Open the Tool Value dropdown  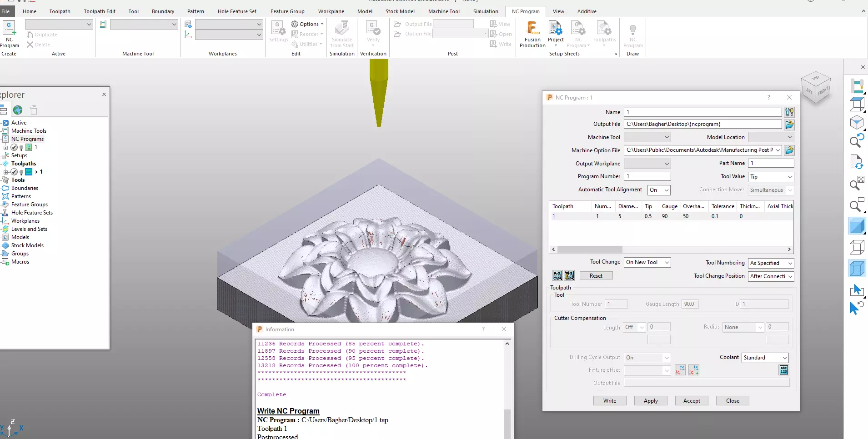coord(771,177)
